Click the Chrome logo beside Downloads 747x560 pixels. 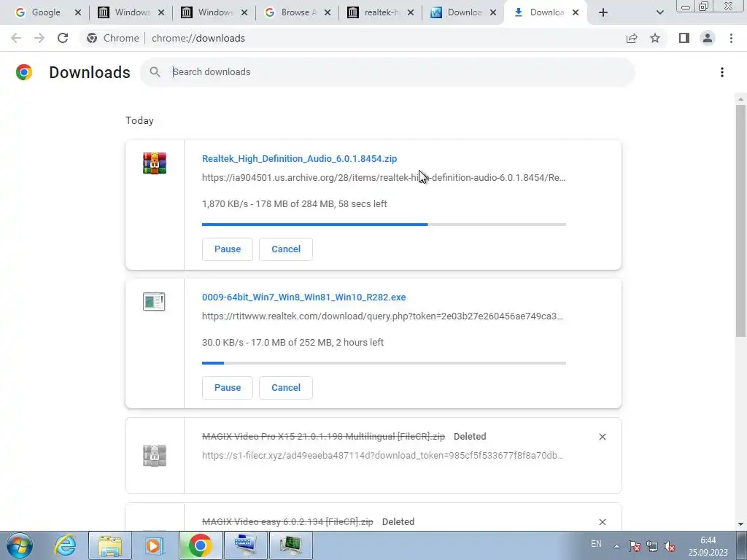[24, 72]
